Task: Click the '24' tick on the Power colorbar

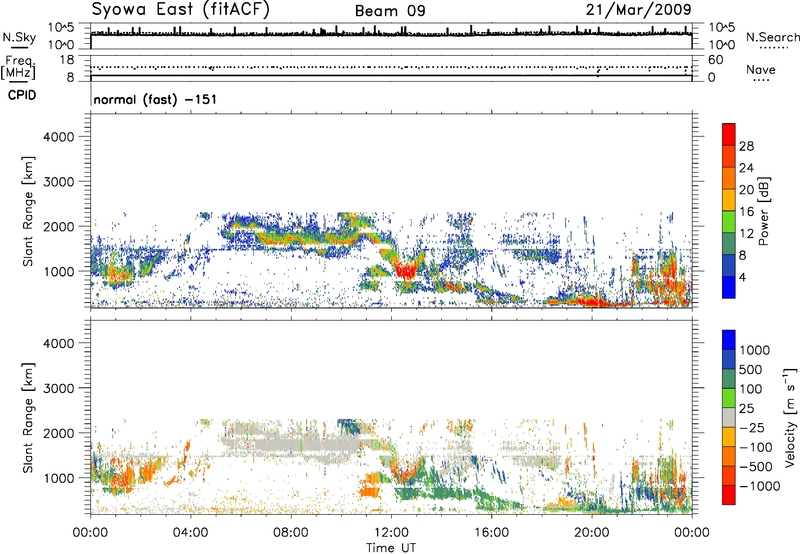Action: [x=746, y=168]
